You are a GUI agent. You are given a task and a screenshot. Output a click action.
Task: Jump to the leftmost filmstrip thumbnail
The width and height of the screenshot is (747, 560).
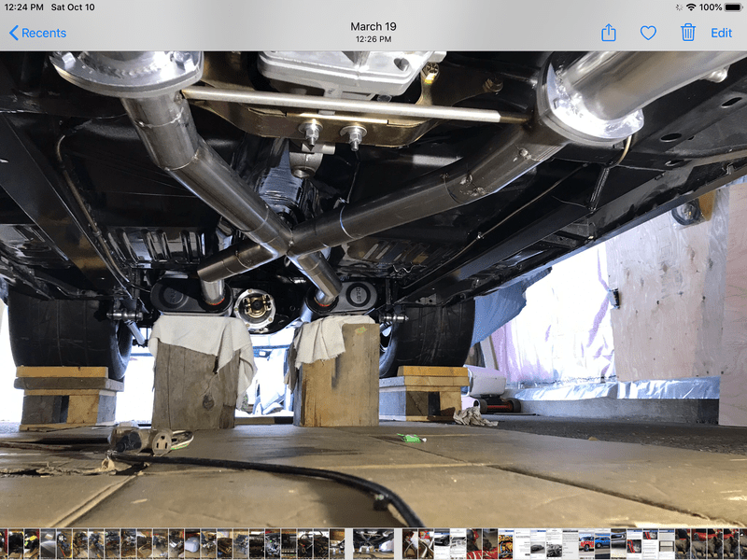pos(4,543)
